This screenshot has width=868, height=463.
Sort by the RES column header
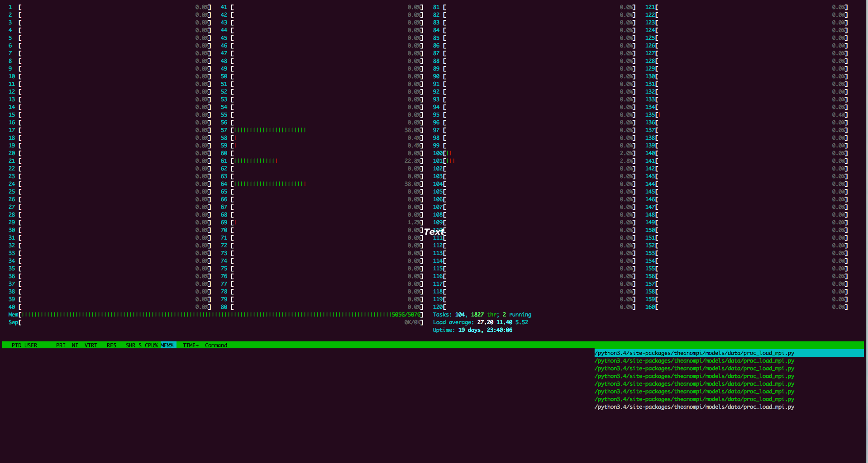pos(111,345)
